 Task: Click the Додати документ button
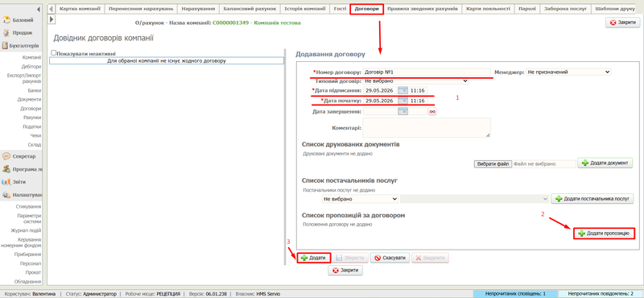605,163
